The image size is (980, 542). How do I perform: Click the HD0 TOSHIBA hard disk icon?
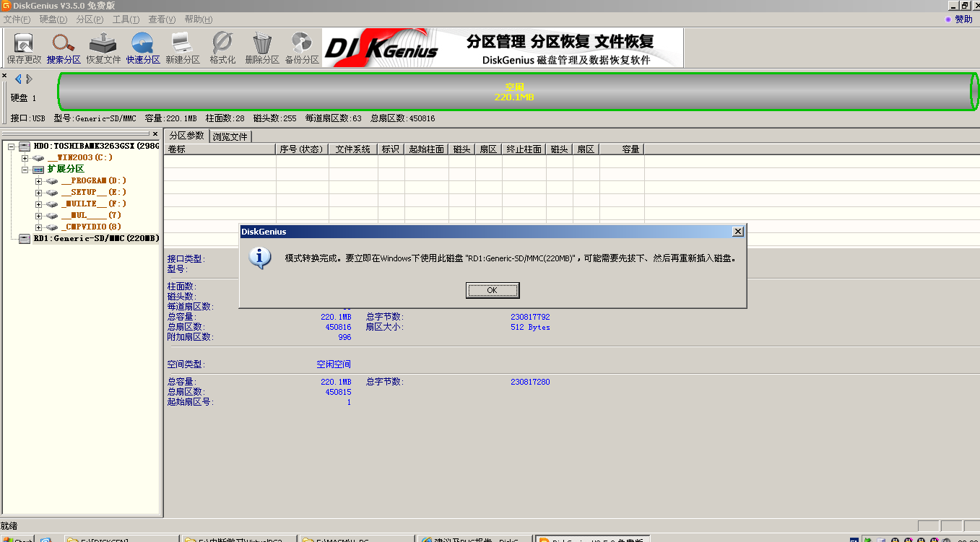25,146
